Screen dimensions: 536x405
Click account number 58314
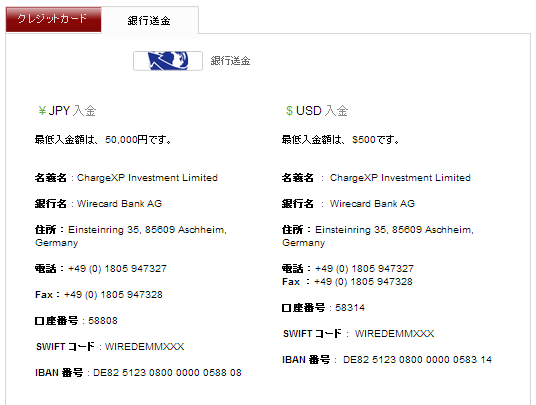[350, 308]
